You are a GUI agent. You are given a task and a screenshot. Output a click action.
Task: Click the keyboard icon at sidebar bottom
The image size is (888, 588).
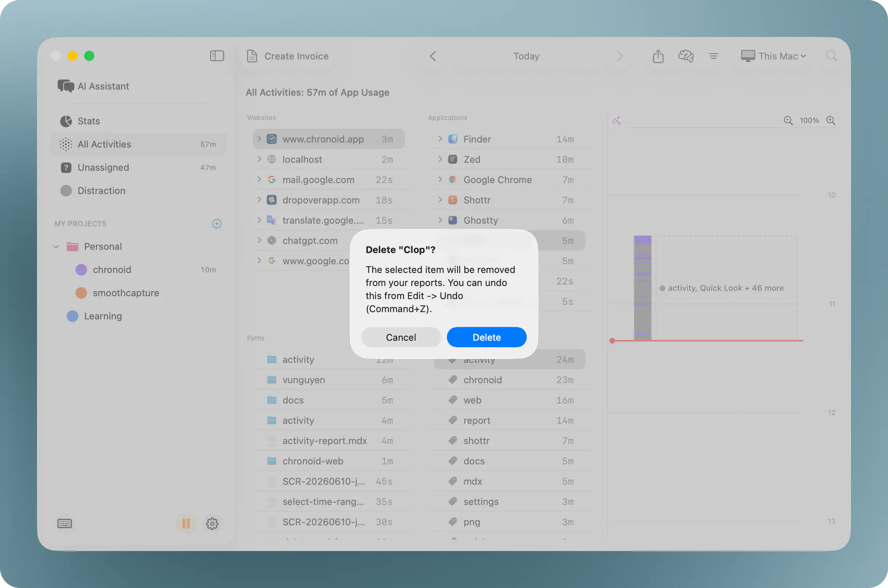pyautogui.click(x=65, y=523)
